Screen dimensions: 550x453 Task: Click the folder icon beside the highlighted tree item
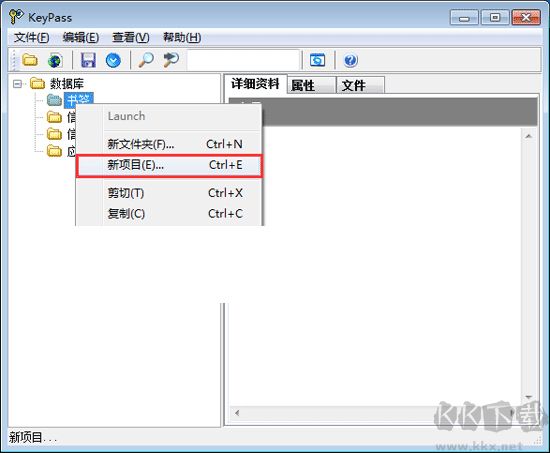tap(54, 100)
